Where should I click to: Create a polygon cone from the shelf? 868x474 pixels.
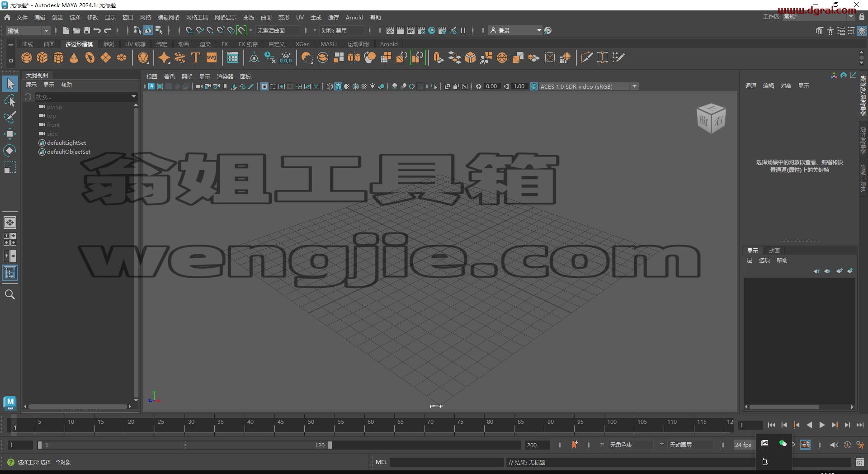74,57
